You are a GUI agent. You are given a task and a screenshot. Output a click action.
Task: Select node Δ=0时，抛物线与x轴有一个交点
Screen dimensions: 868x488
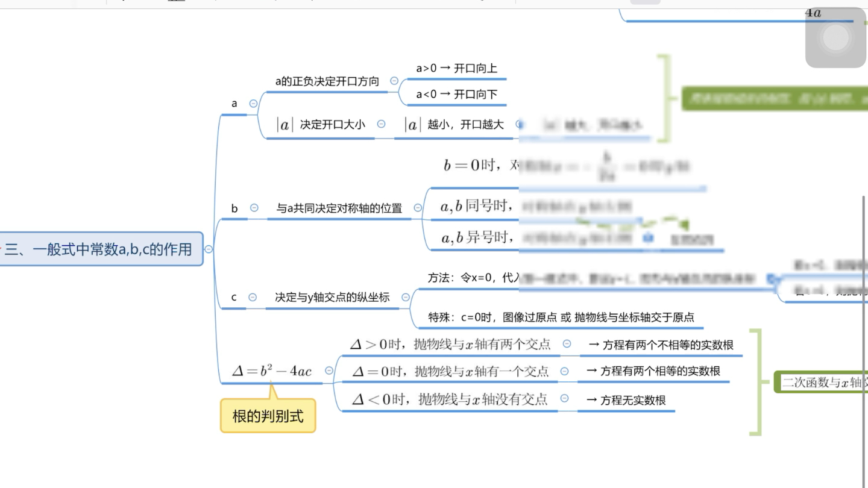click(x=450, y=371)
